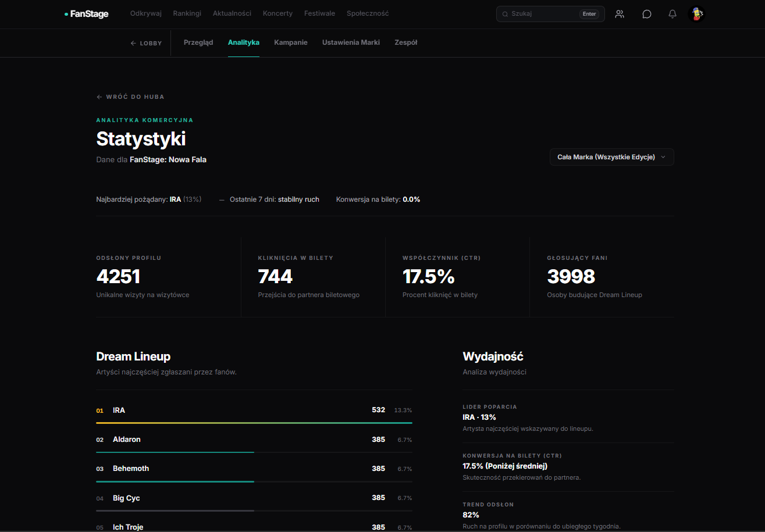Click the IRA progress bar in Dream Lineup
The height and width of the screenshot is (532, 765).
[254, 423]
